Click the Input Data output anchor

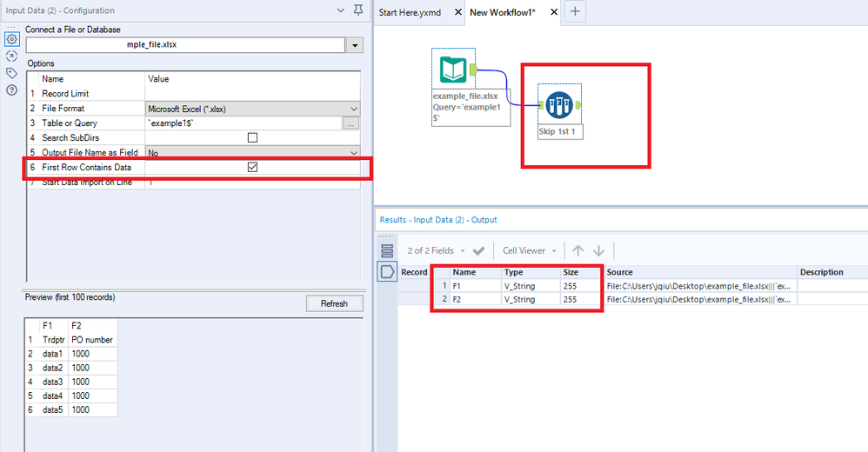(473, 70)
